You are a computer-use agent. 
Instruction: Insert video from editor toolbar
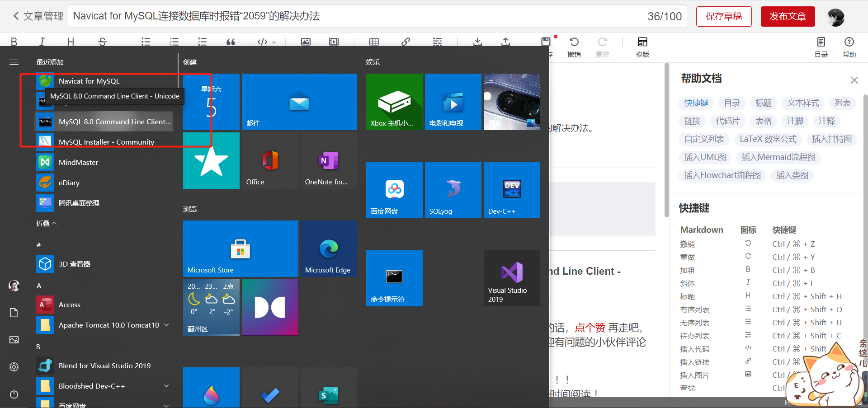[x=334, y=42]
